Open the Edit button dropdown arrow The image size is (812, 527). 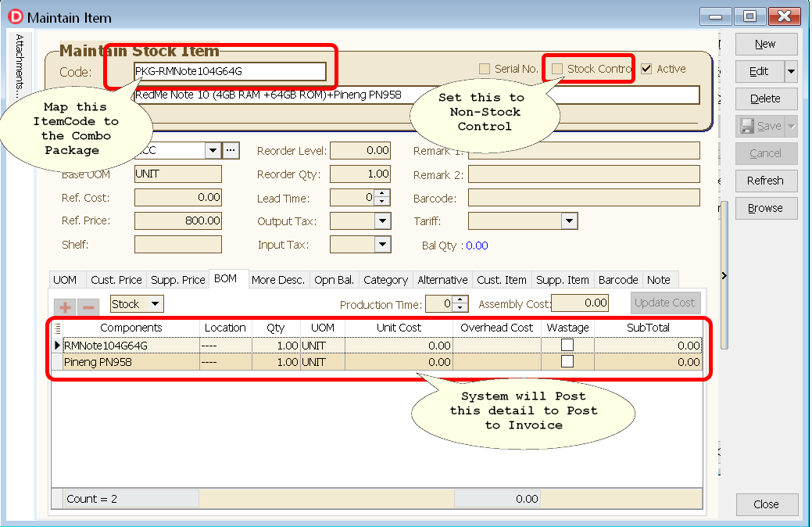pyautogui.click(x=791, y=71)
